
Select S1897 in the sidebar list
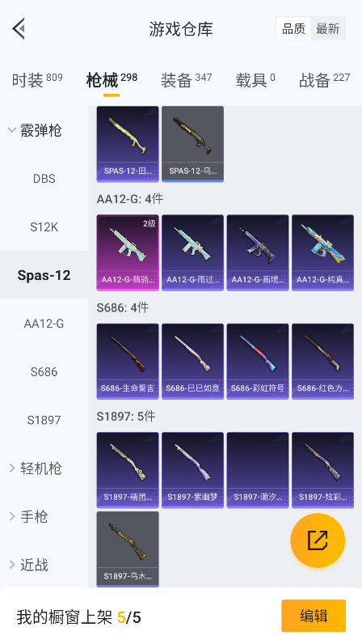[44, 420]
